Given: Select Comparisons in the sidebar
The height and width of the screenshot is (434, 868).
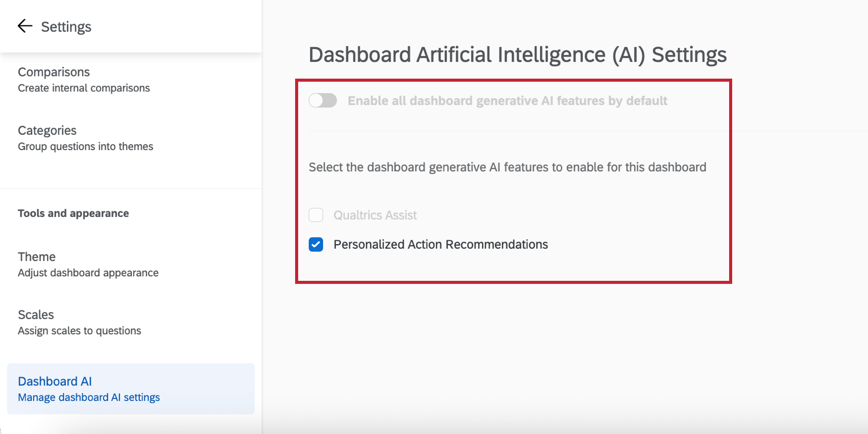Looking at the screenshot, I should pyautogui.click(x=54, y=72).
